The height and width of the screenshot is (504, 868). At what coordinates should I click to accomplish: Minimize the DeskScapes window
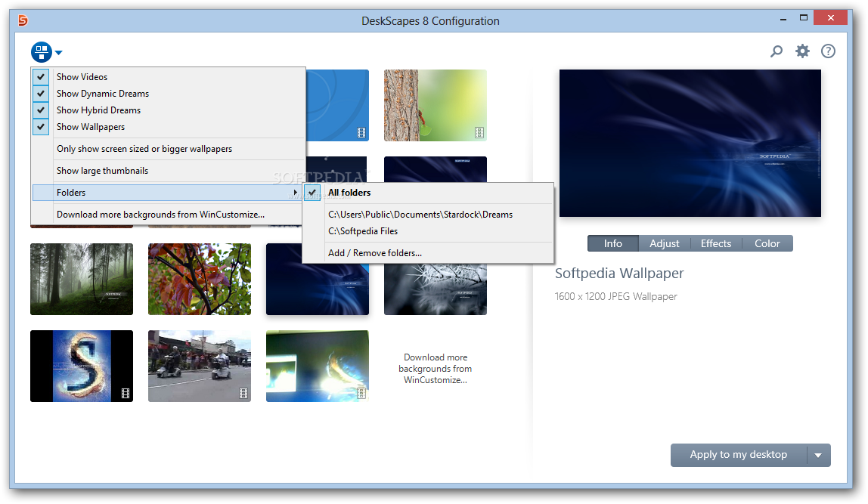(x=783, y=19)
